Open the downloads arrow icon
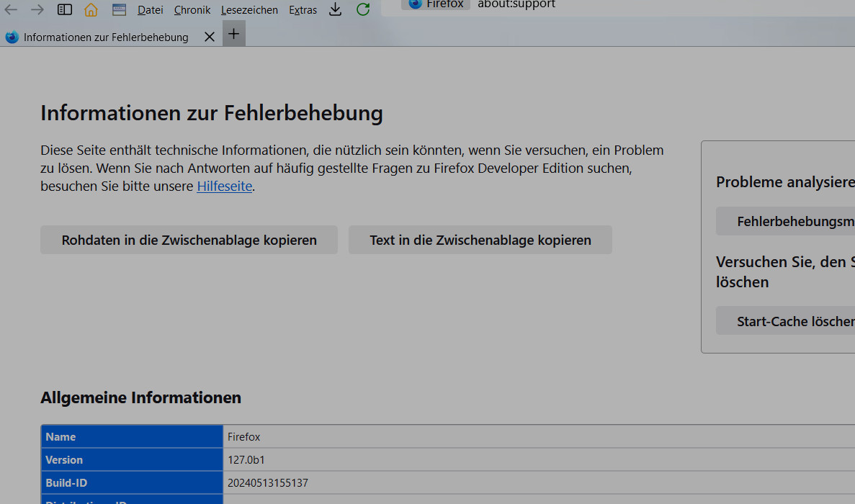 (x=335, y=9)
